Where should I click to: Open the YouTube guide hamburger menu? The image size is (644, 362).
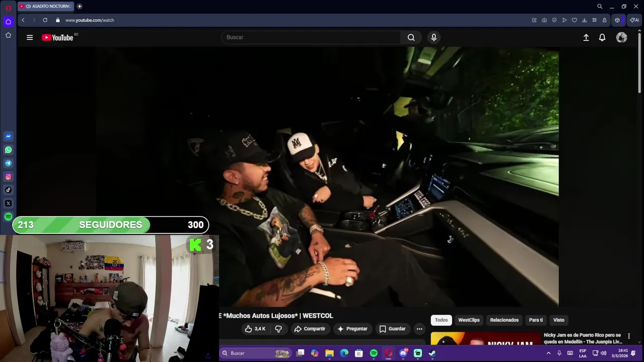[30, 37]
